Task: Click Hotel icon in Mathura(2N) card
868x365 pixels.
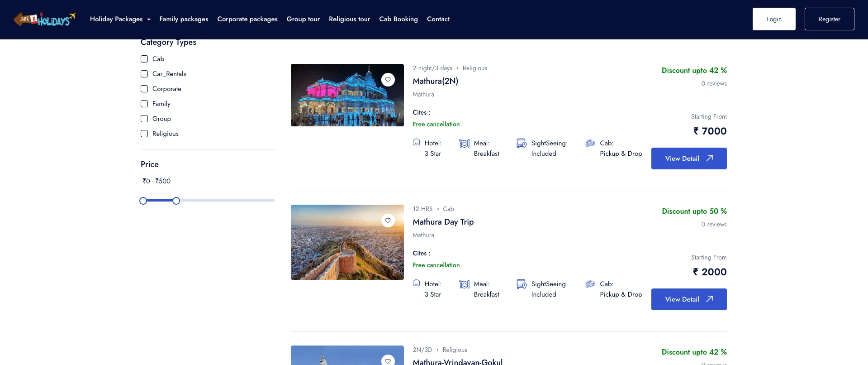Action: click(417, 143)
